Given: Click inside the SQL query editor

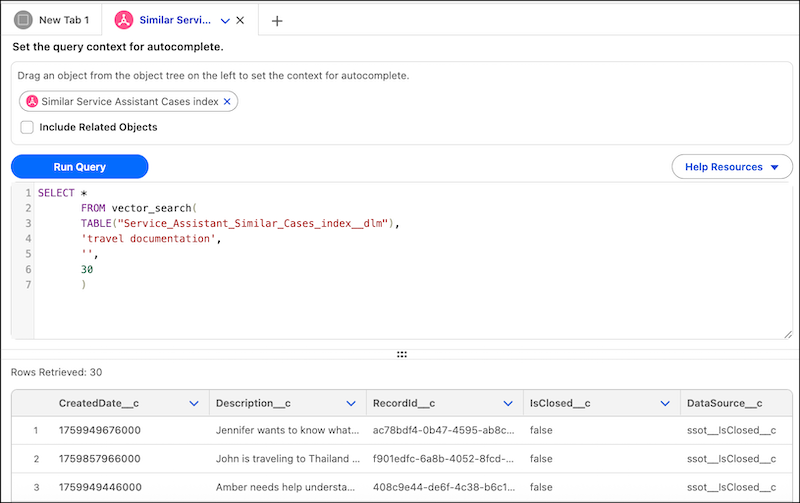Looking at the screenshot, I should point(413,261).
